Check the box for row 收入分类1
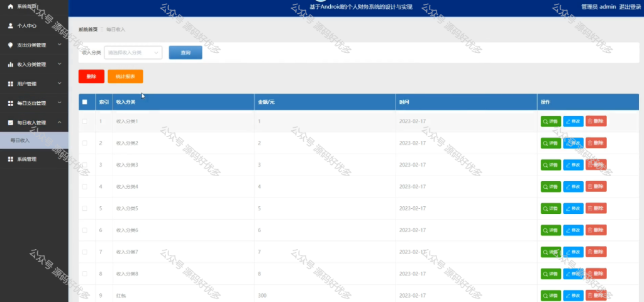 (85, 121)
